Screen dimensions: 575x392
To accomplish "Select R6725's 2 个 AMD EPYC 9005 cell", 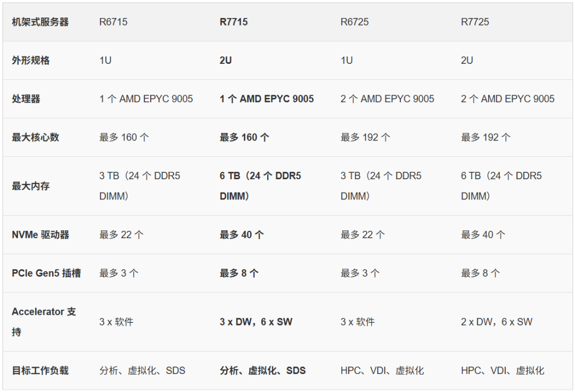I will point(387,99).
